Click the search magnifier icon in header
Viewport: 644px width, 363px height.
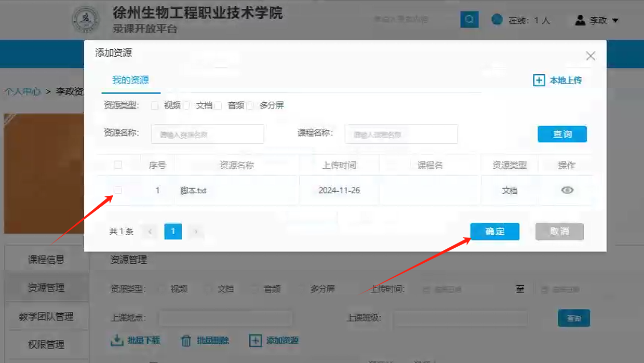pyautogui.click(x=469, y=20)
